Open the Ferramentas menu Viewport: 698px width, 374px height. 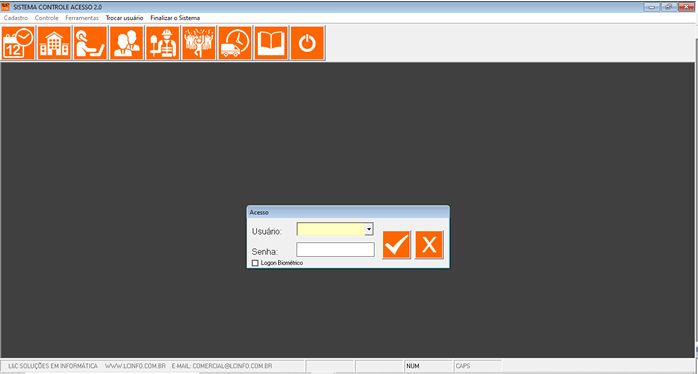coord(82,18)
